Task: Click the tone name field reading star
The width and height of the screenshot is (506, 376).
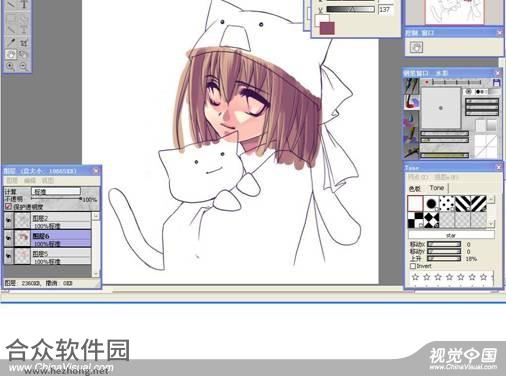Action: click(x=451, y=235)
